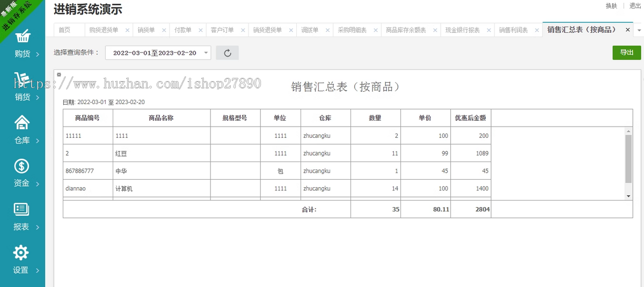Expand the 报表 menu
The width and height of the screenshot is (644, 287).
click(38, 227)
